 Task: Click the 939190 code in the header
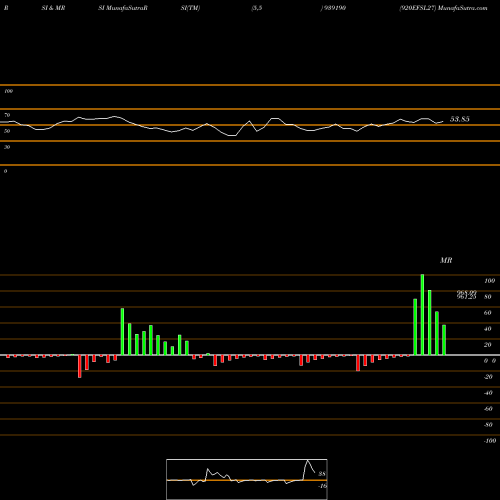(x=334, y=8)
